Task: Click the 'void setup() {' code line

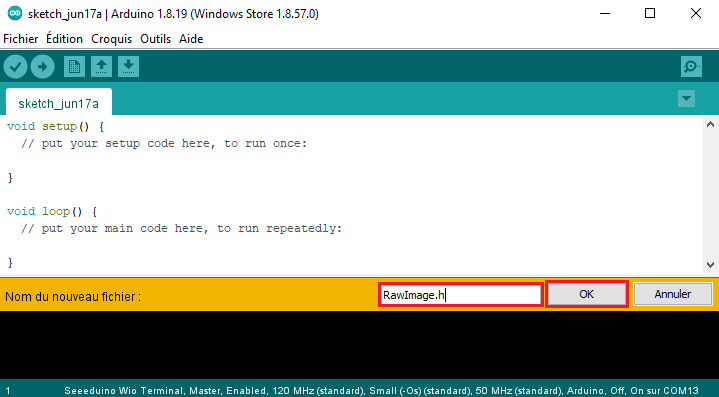Action: tap(56, 127)
